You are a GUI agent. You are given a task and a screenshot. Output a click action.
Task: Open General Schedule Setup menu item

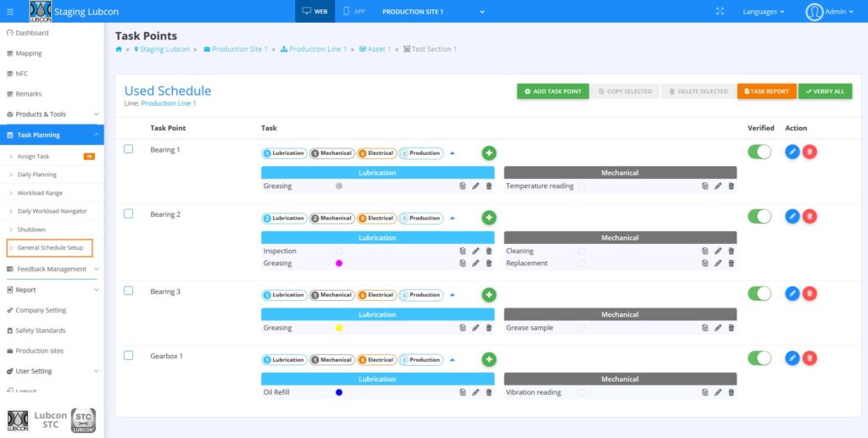[x=50, y=247]
